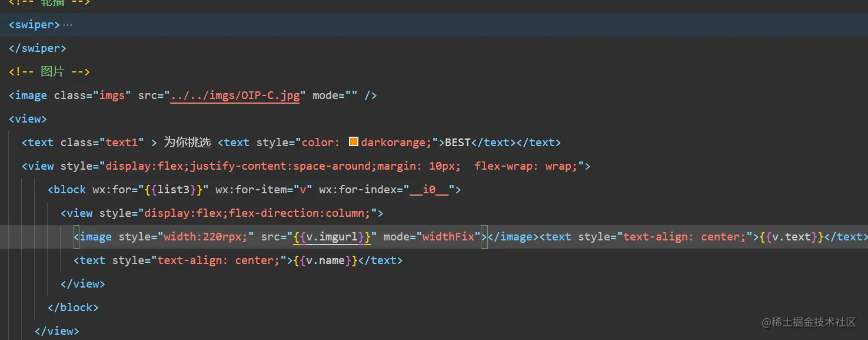Click the closing </block> tag

click(73, 308)
